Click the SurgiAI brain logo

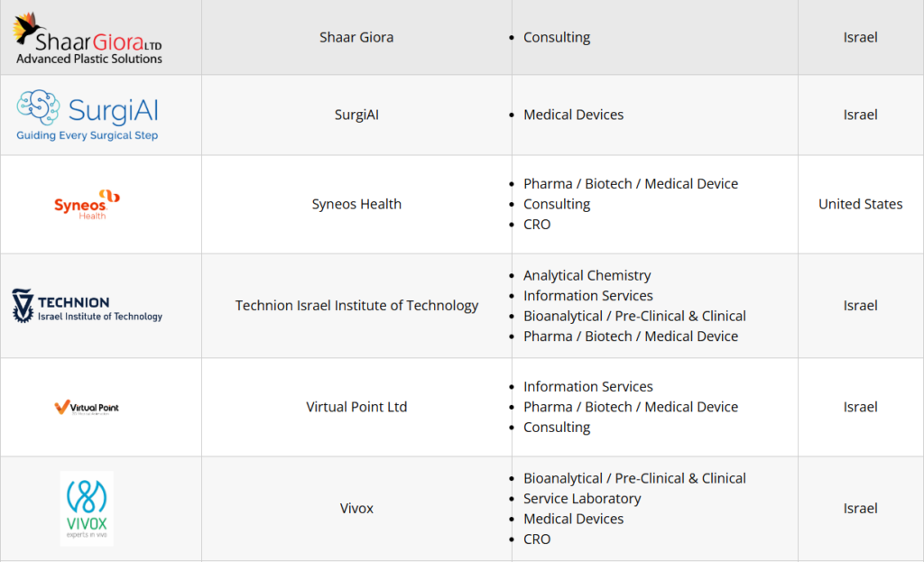88,115
